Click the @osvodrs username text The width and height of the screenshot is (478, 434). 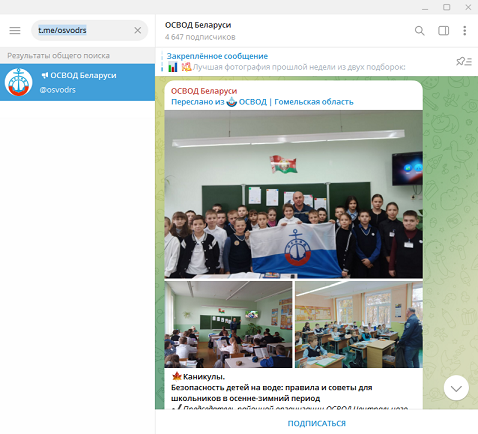pos(58,90)
